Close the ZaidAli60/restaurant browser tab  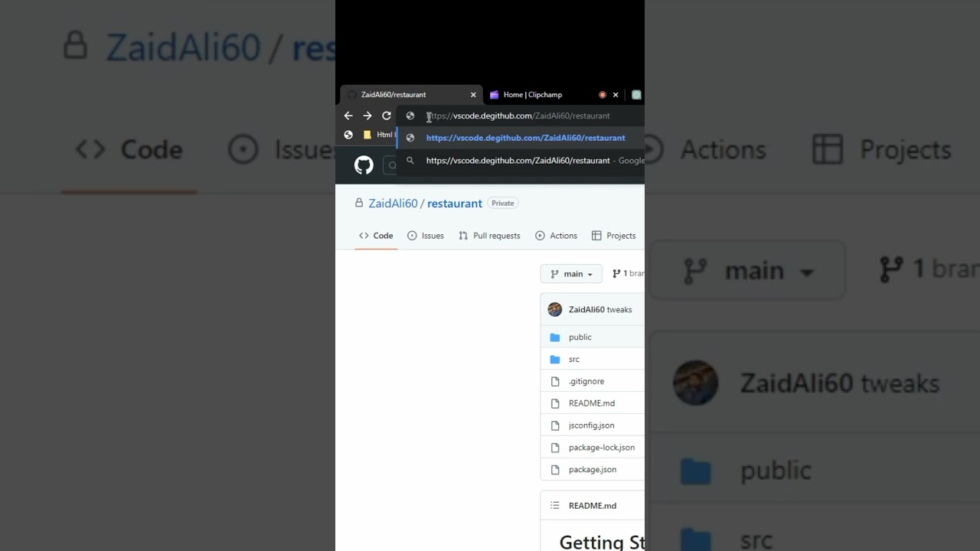(x=473, y=95)
